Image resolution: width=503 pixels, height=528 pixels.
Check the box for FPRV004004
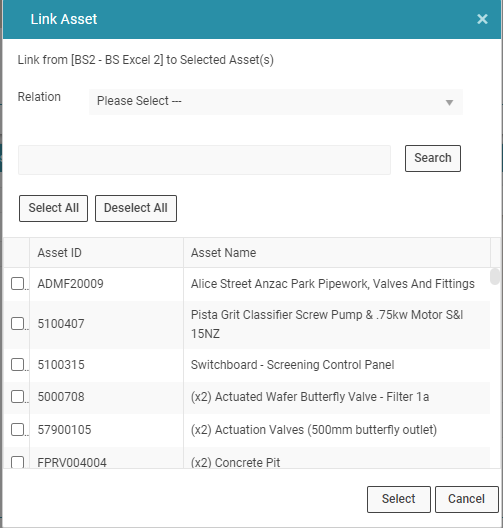[x=18, y=462]
